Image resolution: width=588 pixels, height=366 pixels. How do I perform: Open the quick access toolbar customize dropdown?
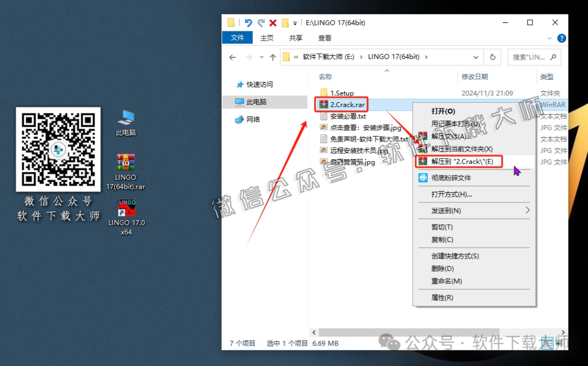[295, 22]
